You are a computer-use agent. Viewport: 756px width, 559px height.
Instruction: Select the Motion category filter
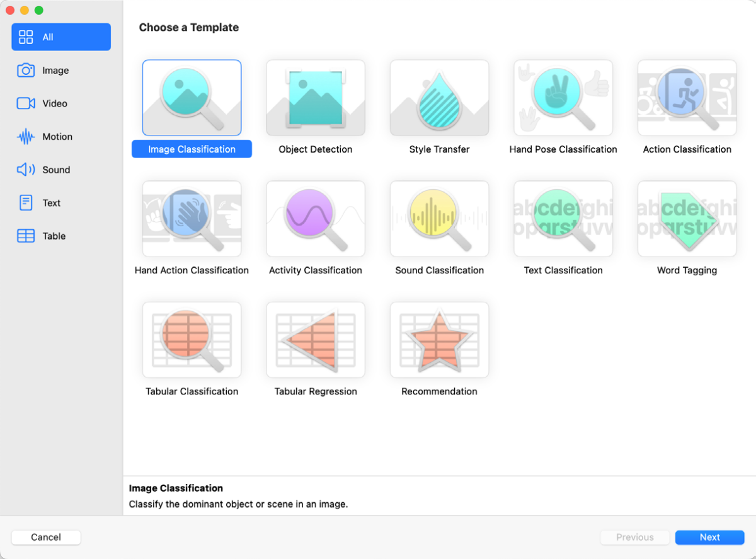tap(60, 136)
